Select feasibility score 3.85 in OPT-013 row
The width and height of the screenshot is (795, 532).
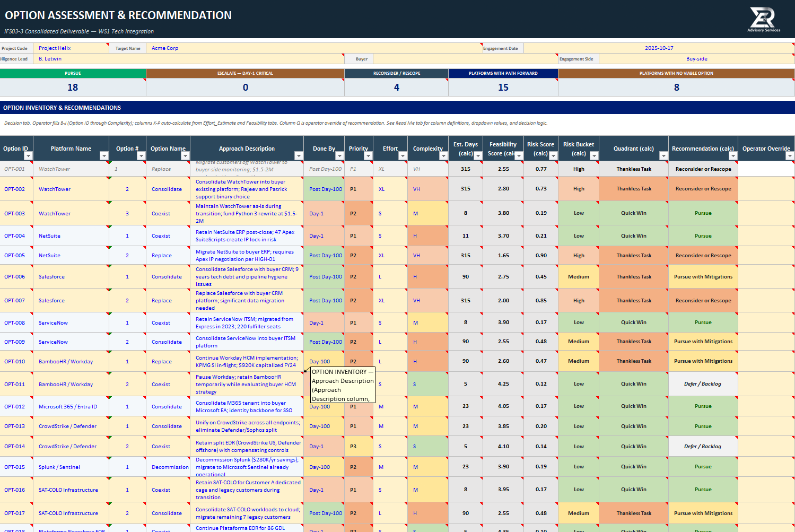503,426
